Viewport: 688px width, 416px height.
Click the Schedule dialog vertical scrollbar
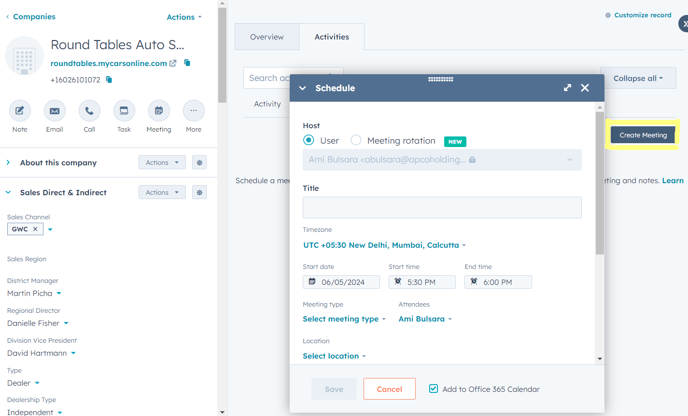pyautogui.click(x=599, y=180)
